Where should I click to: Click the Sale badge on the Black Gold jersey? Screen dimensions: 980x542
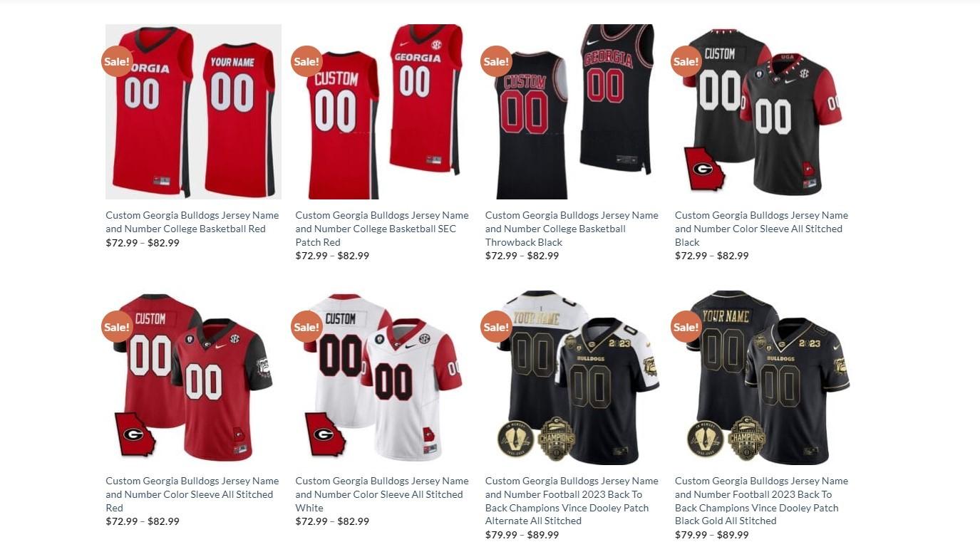[x=686, y=327]
